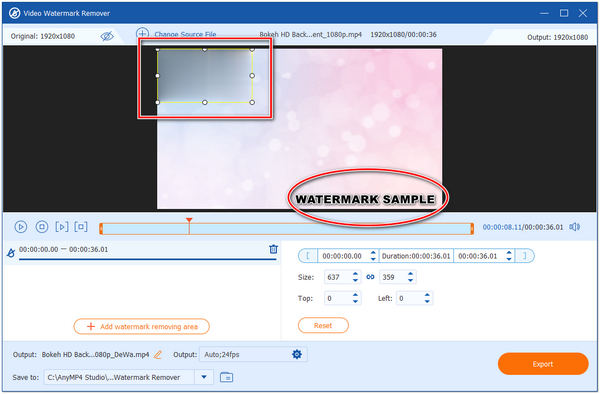Click the timeline bar to seek
The image size is (600, 394).
coord(287,229)
